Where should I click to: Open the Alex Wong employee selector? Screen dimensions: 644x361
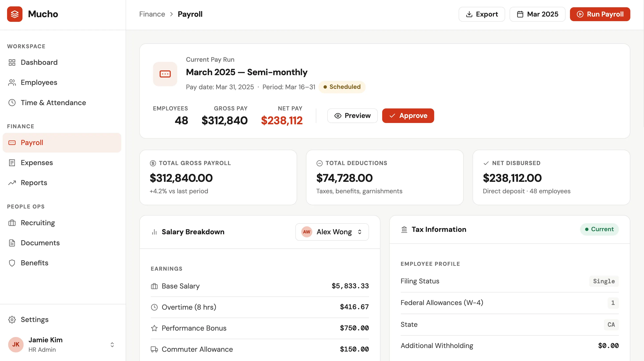[x=332, y=232]
